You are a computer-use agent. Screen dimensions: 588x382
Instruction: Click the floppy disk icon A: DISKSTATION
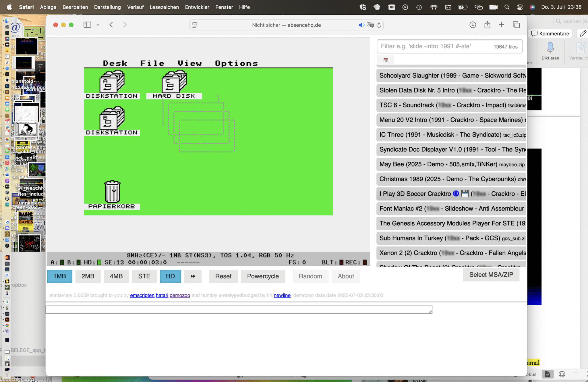112,82
